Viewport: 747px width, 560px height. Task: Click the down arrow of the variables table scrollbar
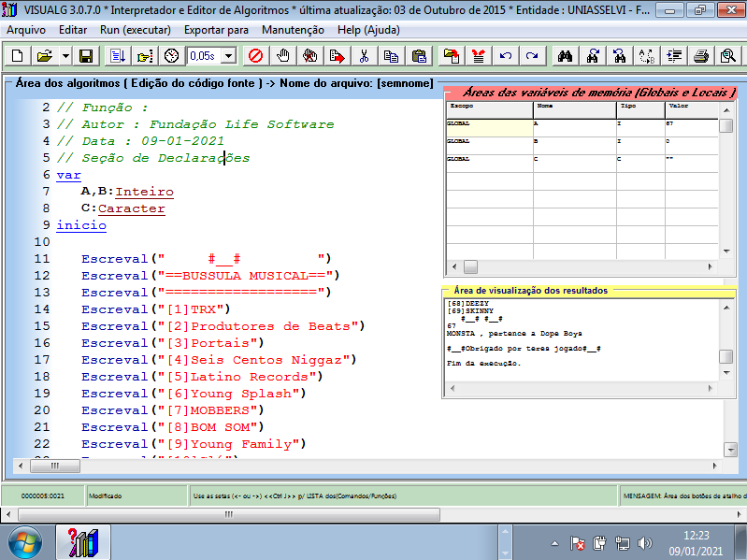tap(726, 251)
